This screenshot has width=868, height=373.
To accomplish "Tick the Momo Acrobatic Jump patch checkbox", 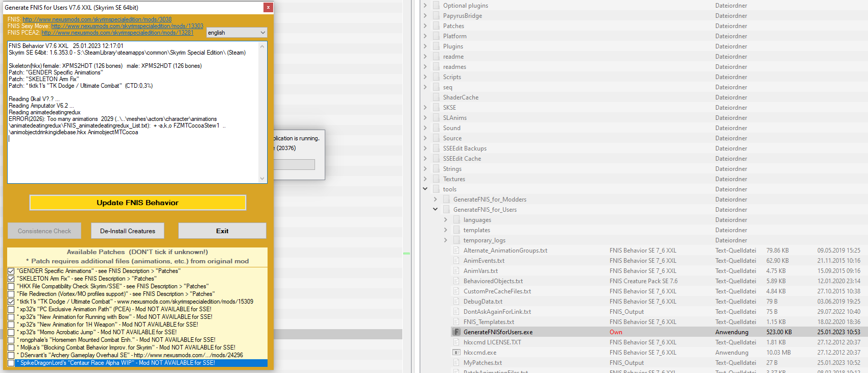I will tap(11, 332).
